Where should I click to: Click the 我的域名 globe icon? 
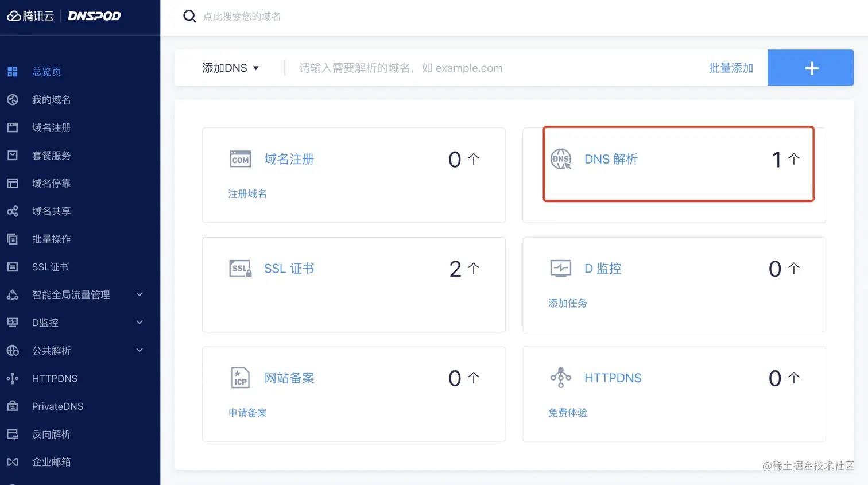coord(13,100)
